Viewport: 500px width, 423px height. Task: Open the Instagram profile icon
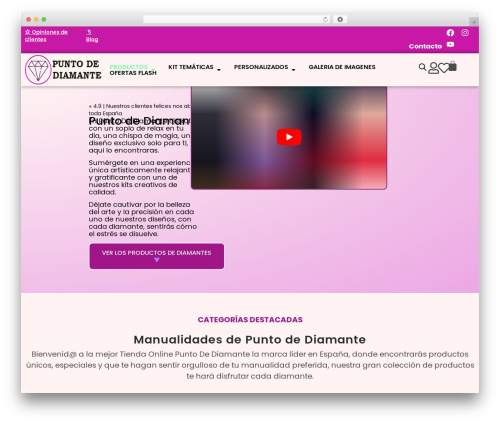tap(465, 33)
